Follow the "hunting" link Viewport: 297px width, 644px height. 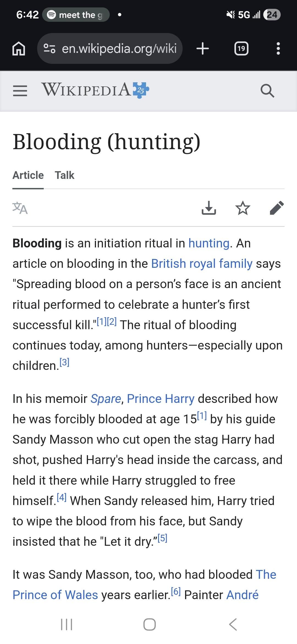coord(209,243)
